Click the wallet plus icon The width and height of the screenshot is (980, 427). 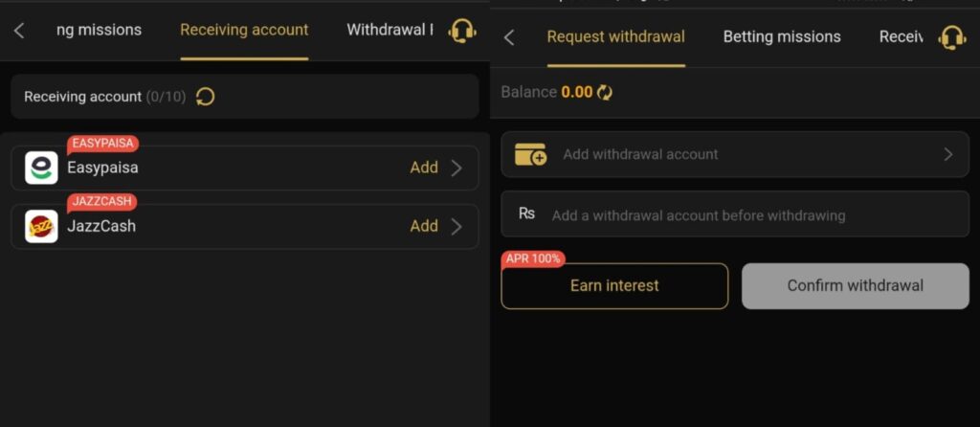[530, 154]
